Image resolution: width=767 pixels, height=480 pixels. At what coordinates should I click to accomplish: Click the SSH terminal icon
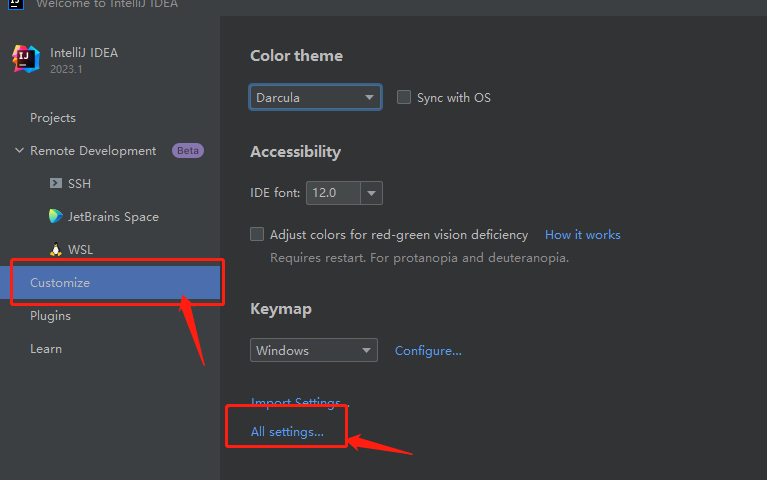coord(56,183)
